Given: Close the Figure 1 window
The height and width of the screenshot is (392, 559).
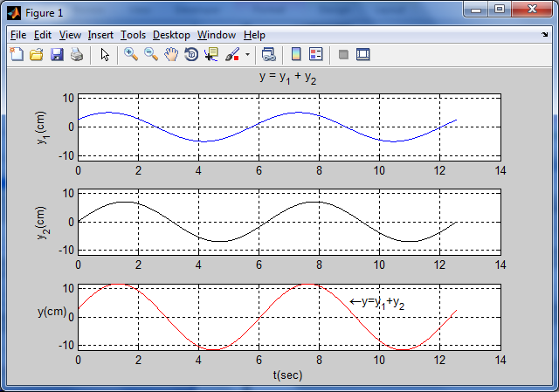Looking at the screenshot, I should coord(532,10).
